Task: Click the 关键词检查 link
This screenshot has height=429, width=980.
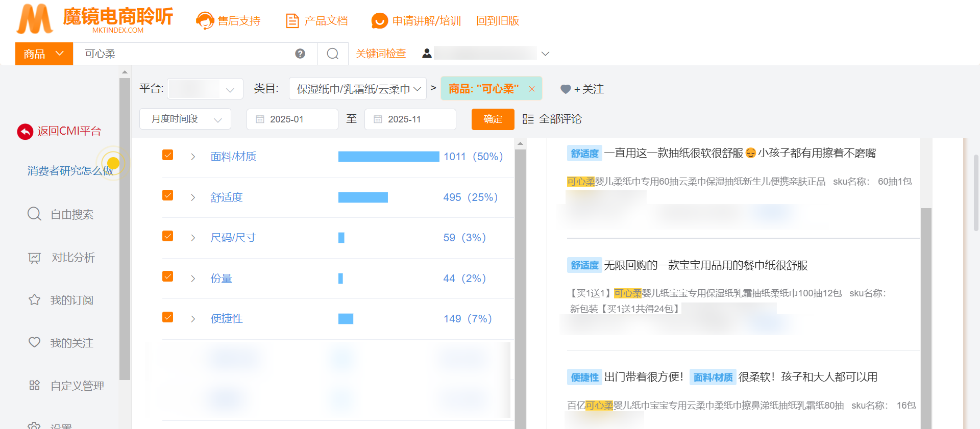Action: (x=381, y=54)
